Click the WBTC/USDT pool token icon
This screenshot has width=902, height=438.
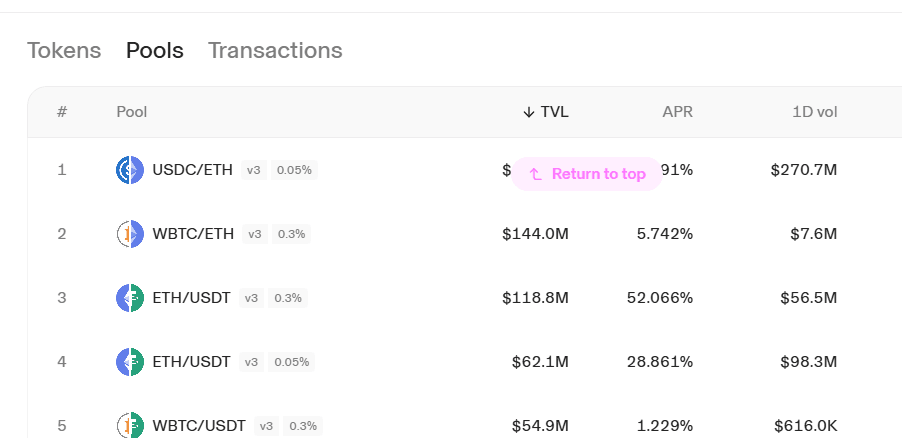(130, 426)
